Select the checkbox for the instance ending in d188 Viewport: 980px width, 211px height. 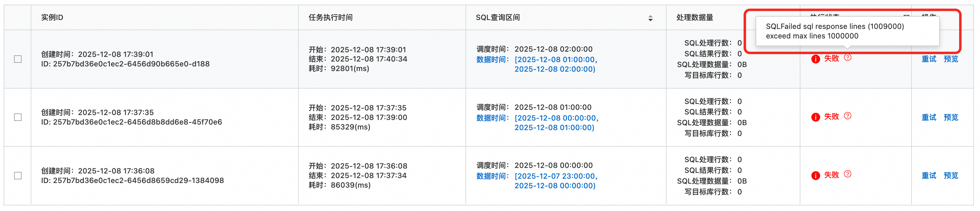(x=18, y=59)
